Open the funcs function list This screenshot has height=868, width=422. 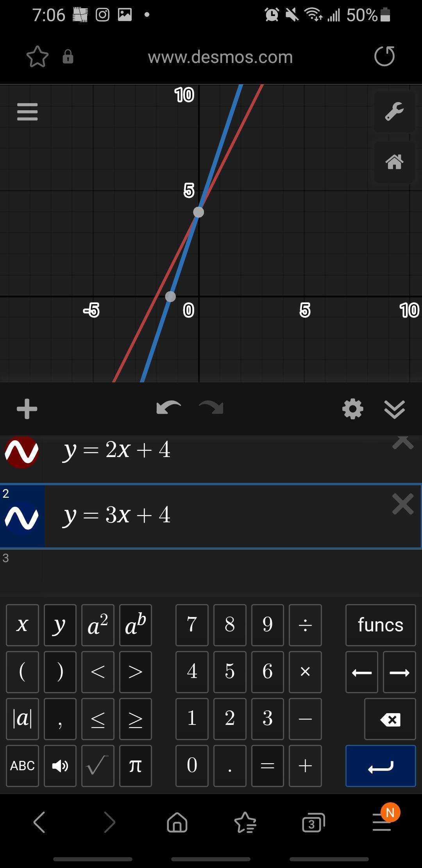tap(380, 625)
